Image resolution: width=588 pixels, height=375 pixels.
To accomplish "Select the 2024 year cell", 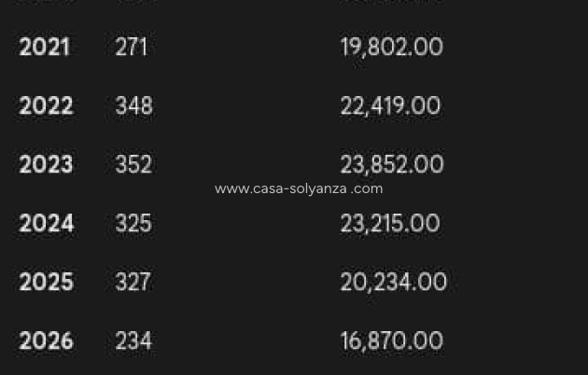I will tap(46, 223).
